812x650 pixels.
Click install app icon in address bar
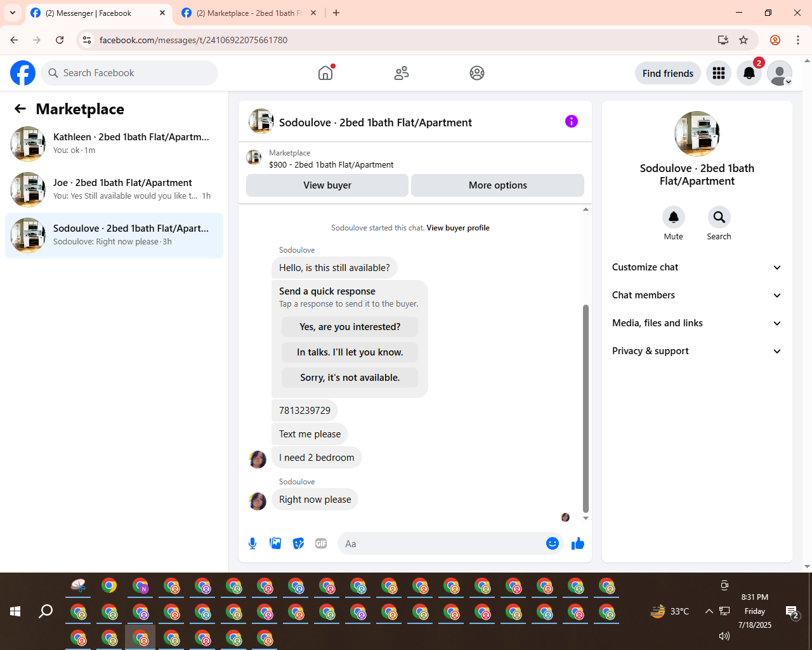click(723, 40)
